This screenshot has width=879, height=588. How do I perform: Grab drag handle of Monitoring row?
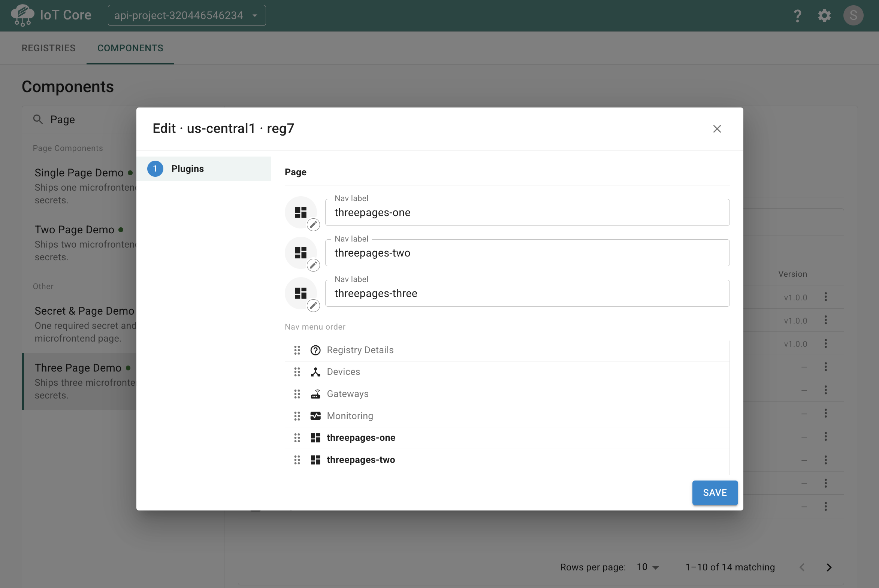pos(297,416)
